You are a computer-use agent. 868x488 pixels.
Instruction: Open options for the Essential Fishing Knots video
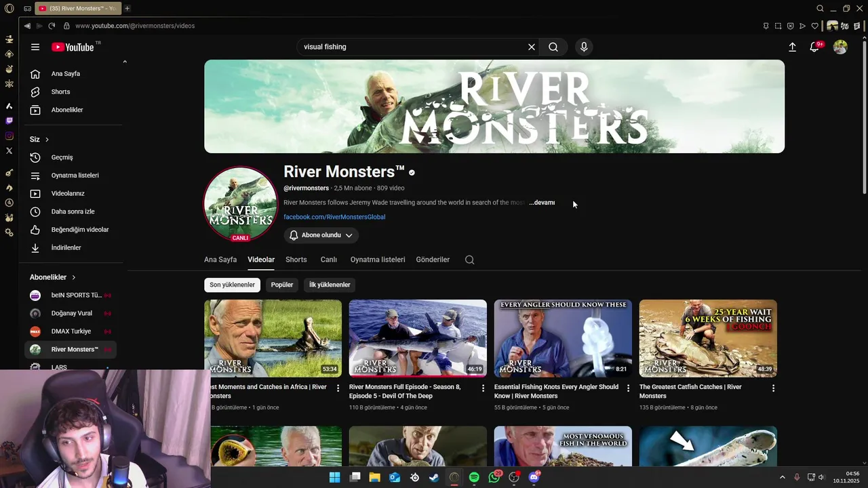628,388
